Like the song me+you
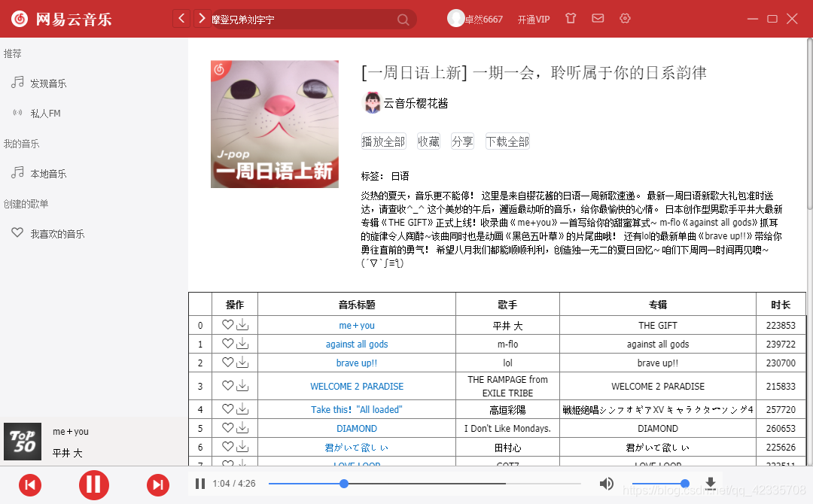The width and height of the screenshot is (813, 504). 227,324
